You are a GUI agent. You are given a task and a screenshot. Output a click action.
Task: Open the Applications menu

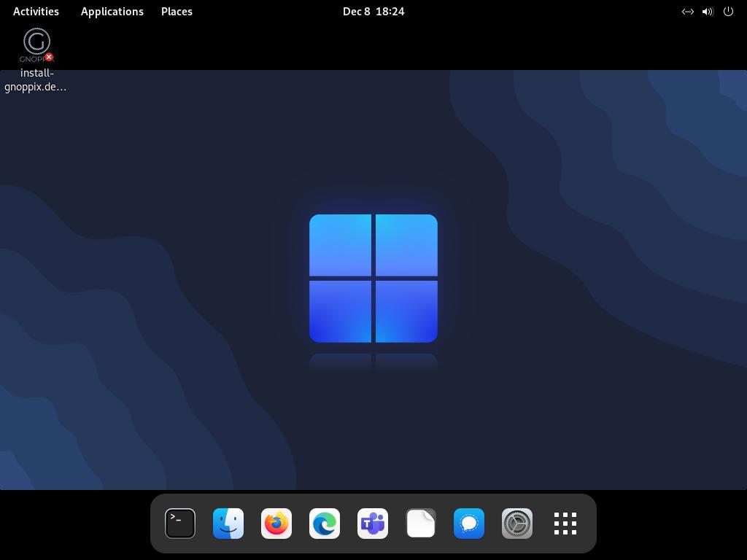pos(112,12)
